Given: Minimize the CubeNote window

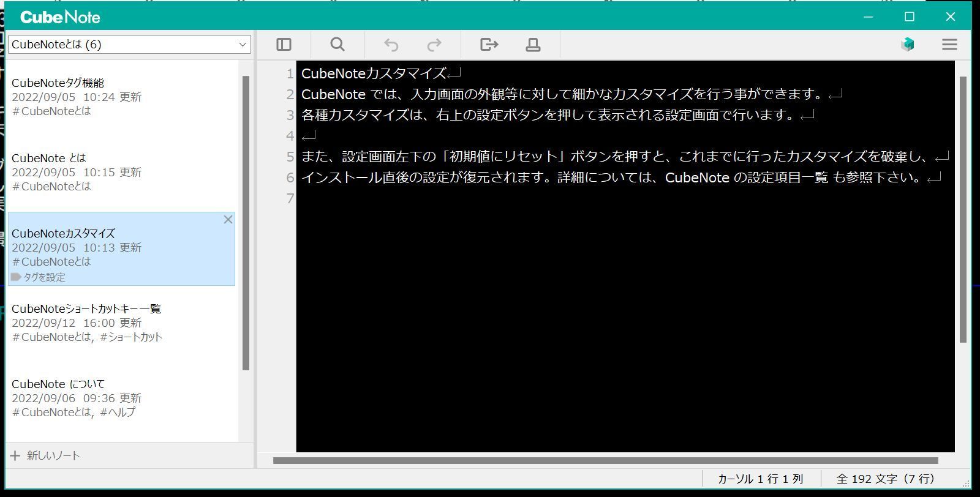Looking at the screenshot, I should 869,17.
